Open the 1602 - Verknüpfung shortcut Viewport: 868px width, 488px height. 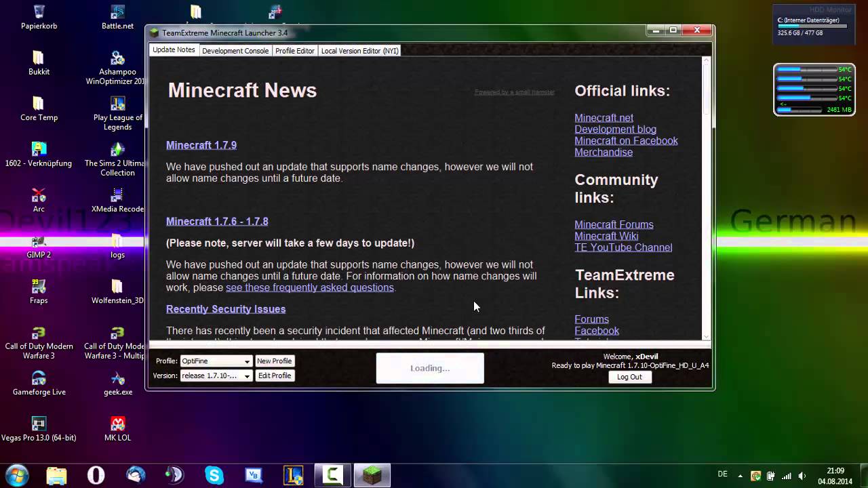pyautogui.click(x=39, y=155)
